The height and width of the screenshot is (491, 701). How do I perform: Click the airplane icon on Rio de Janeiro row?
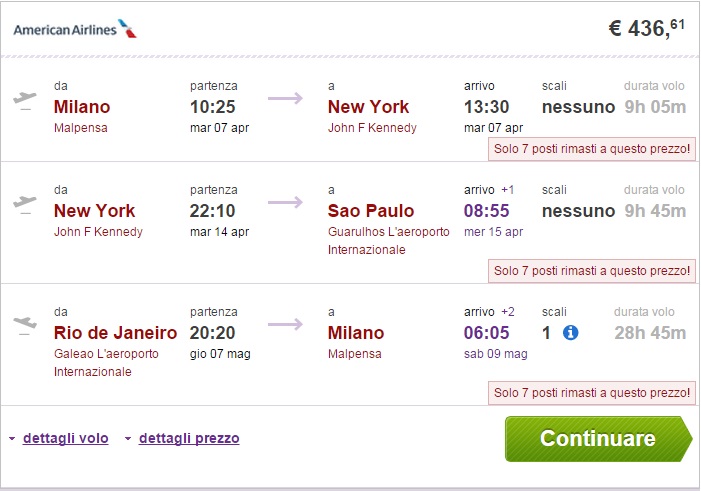point(25,325)
